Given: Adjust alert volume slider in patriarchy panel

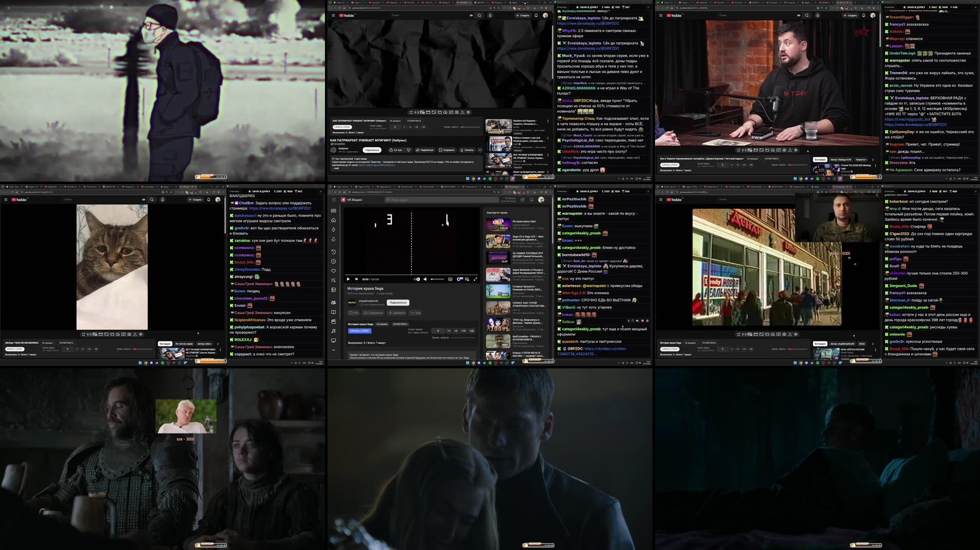Looking at the screenshot, I should pos(470,127).
